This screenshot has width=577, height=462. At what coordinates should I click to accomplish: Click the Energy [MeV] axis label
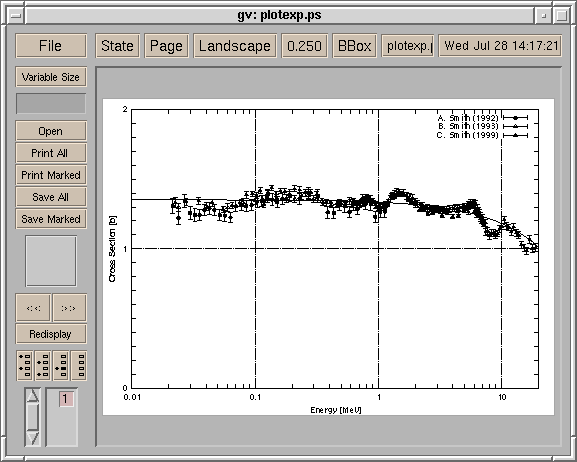[336, 410]
